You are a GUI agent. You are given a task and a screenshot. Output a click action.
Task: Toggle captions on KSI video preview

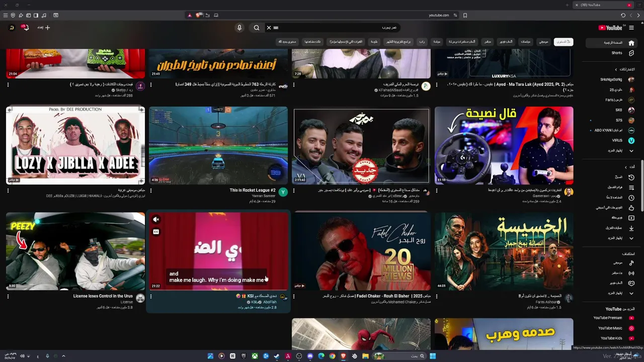coord(156,232)
